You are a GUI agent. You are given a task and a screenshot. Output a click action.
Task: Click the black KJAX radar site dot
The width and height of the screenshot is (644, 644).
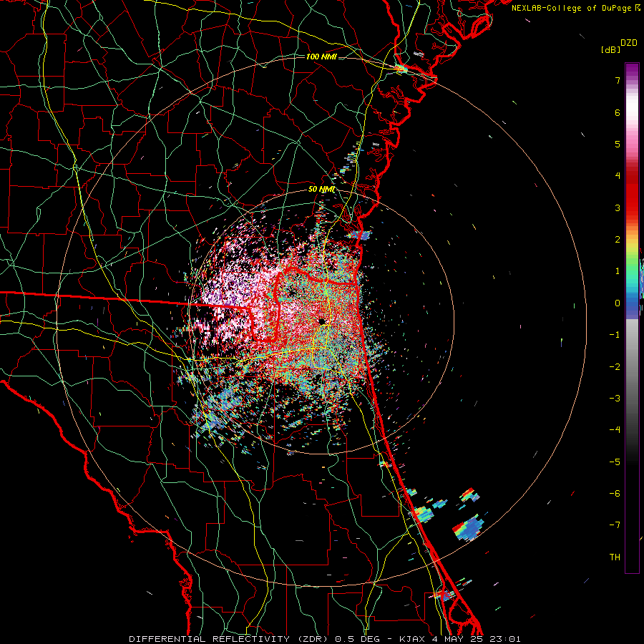coord(322,321)
